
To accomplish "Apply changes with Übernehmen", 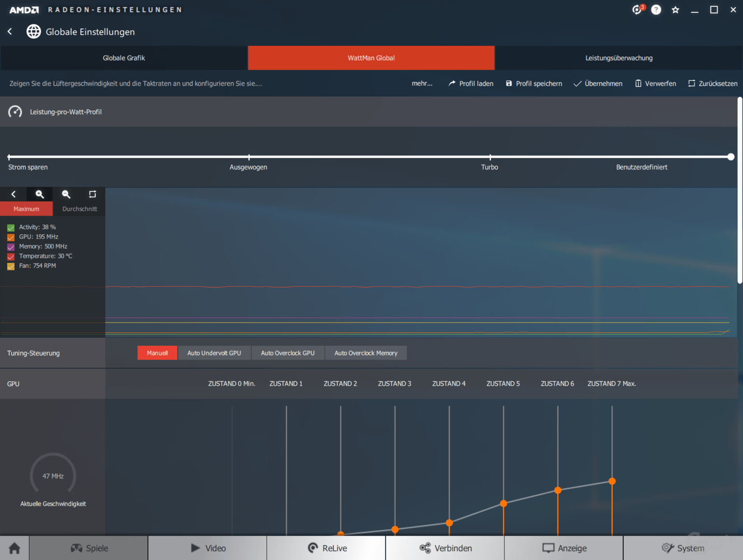I will click(x=598, y=83).
